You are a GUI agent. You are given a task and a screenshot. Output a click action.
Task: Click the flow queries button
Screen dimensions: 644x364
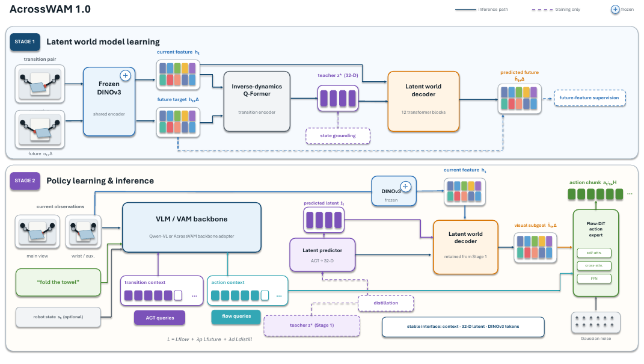click(x=236, y=316)
